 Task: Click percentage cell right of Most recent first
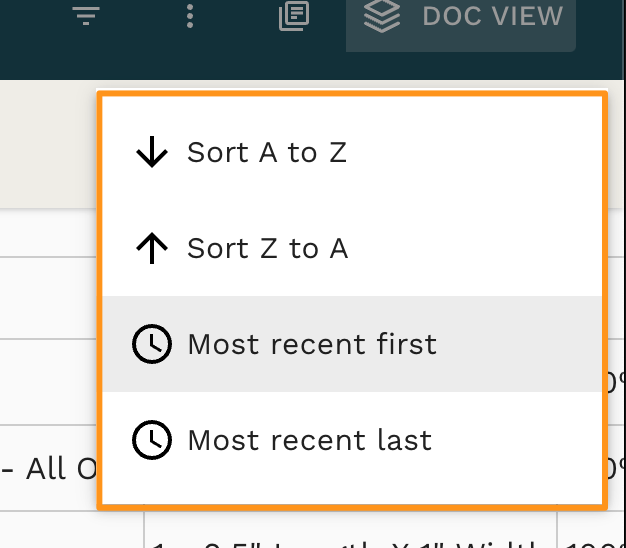tap(616, 382)
